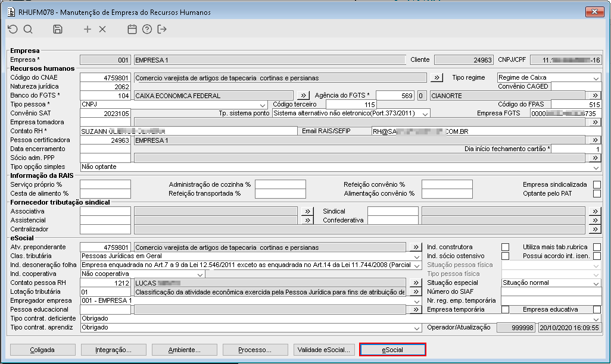Toggle Ind. construtora checkbox
The width and height of the screenshot is (611, 364).
pos(505,247)
